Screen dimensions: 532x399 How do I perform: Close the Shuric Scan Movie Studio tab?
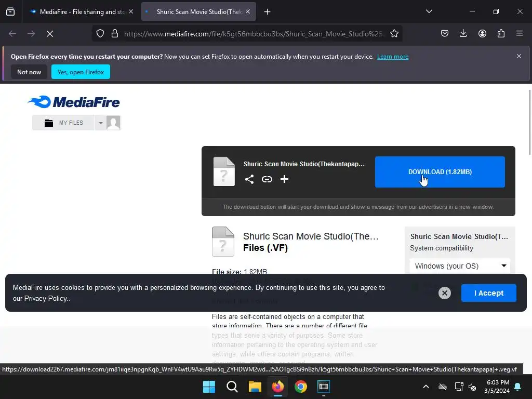[248, 11]
